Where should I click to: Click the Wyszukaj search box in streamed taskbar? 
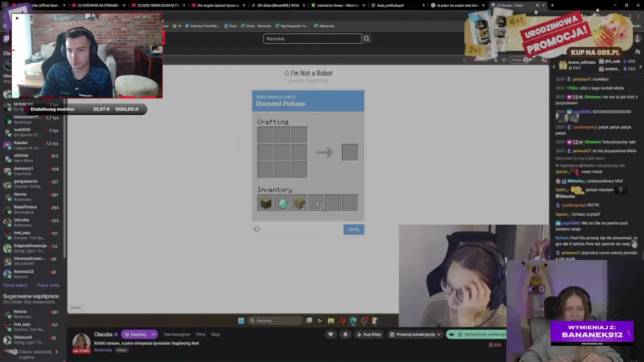[x=276, y=321]
